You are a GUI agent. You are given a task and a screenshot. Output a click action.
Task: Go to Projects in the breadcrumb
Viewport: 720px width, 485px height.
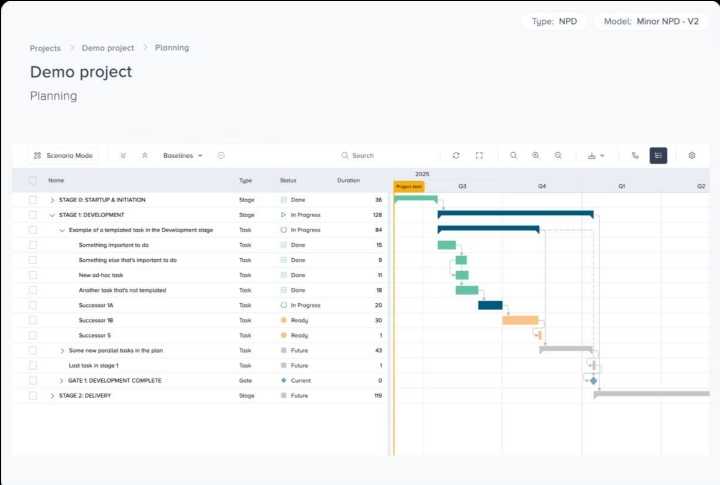coord(45,48)
